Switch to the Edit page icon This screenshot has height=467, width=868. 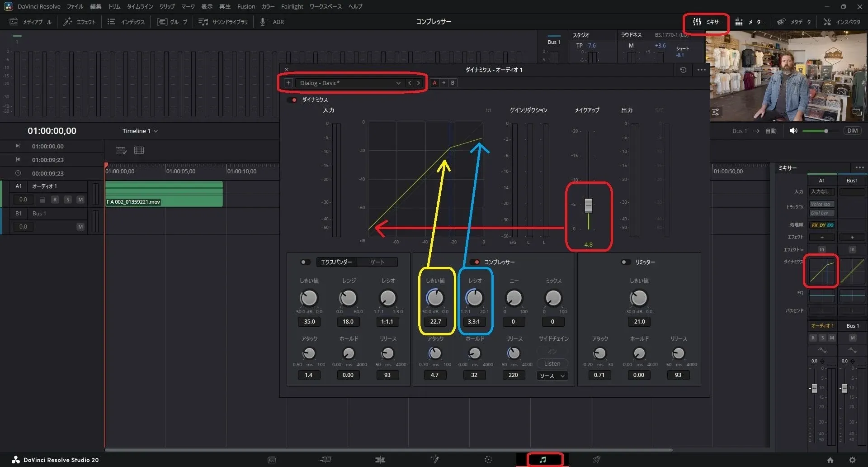(380, 460)
